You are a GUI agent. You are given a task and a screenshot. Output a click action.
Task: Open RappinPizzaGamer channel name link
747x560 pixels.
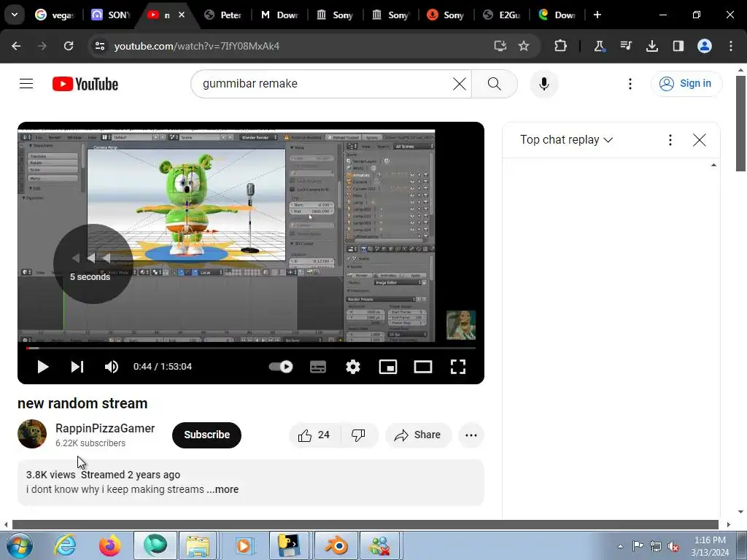105,428
